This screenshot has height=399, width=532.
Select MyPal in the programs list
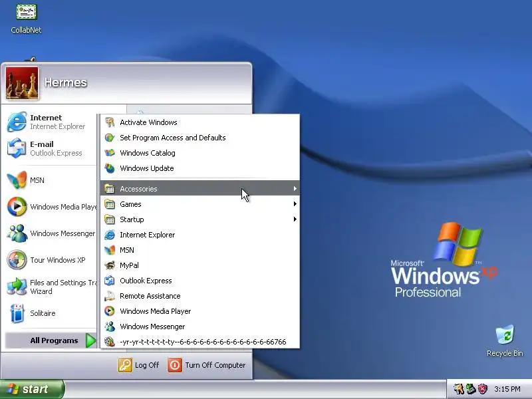pos(200,265)
